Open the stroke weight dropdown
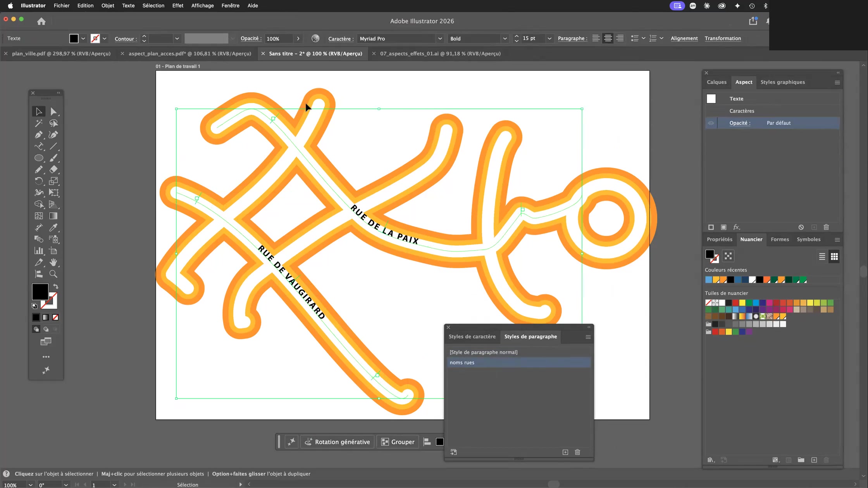 [177, 39]
